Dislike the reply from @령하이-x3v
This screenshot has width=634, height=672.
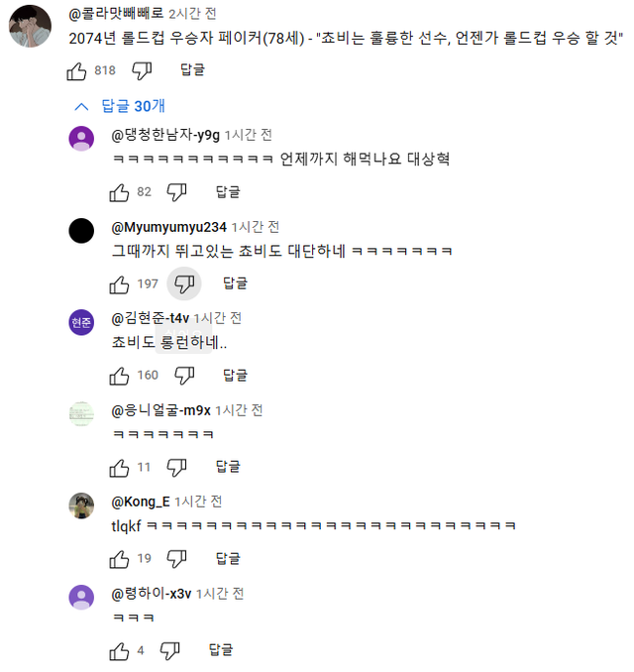point(170,650)
